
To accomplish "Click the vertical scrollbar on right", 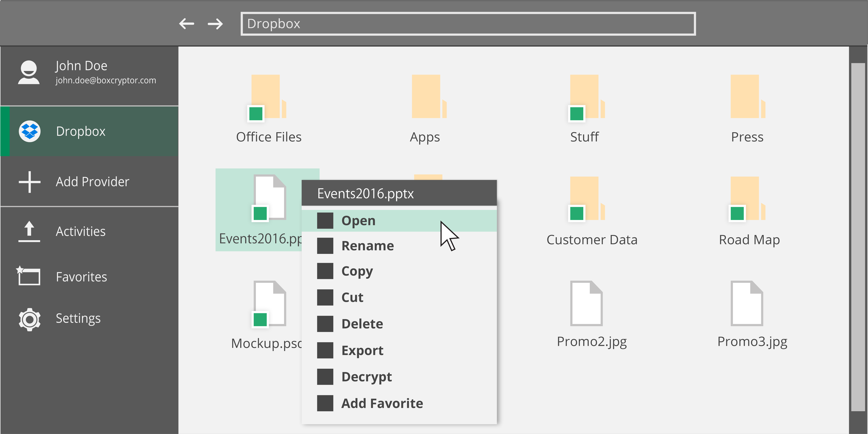I will [x=858, y=236].
